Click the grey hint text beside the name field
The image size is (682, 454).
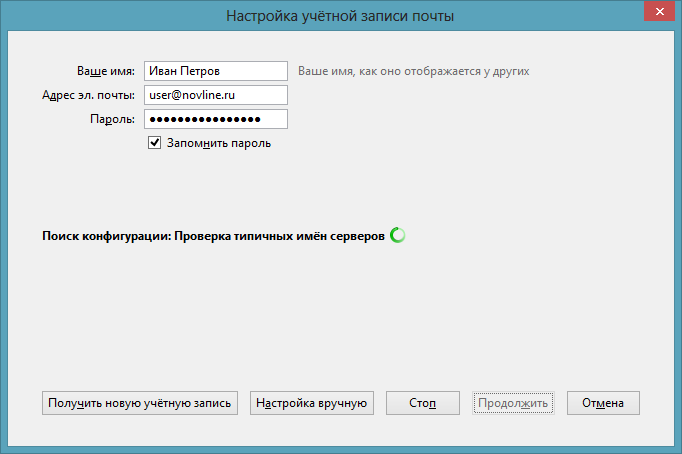413,71
